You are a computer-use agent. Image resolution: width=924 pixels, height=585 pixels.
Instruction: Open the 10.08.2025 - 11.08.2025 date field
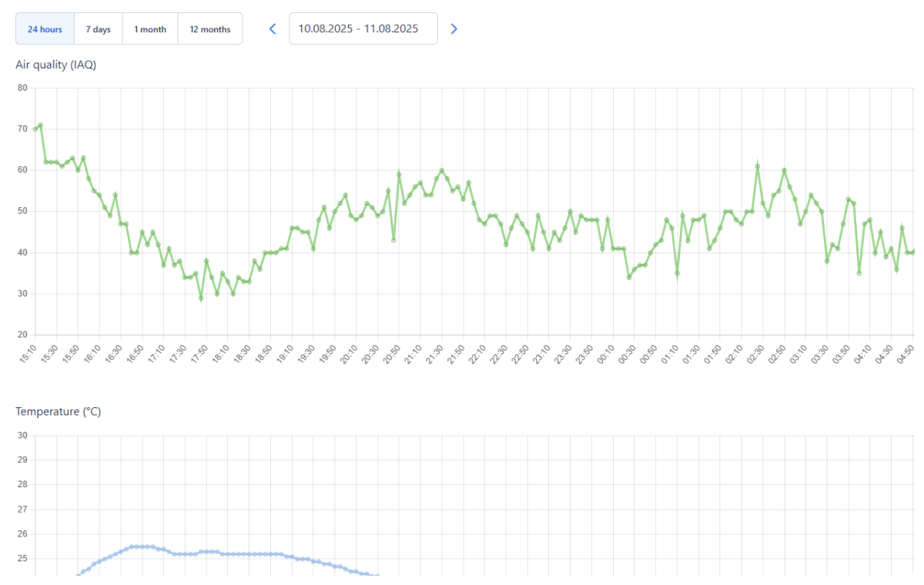click(x=363, y=28)
